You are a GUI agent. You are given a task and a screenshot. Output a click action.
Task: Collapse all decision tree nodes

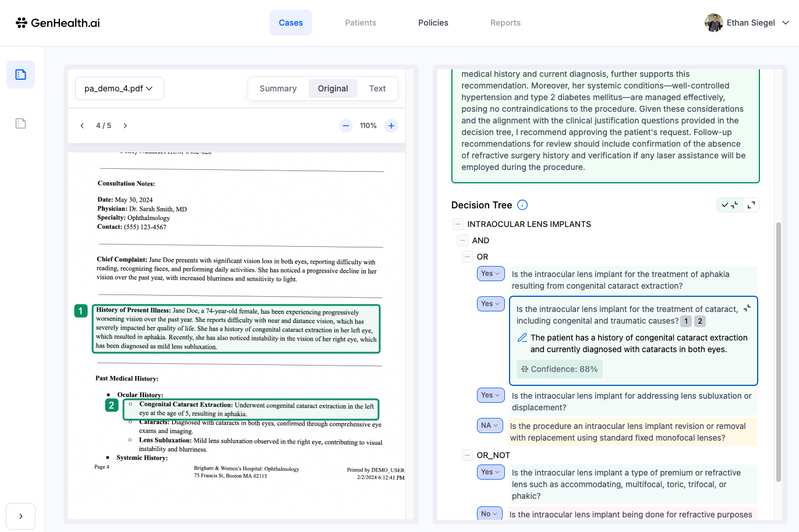(730, 205)
